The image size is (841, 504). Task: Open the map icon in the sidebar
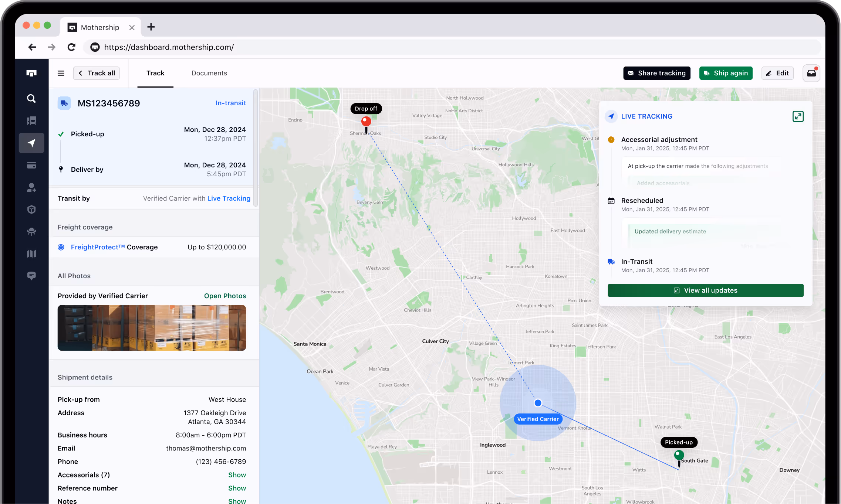point(31,253)
